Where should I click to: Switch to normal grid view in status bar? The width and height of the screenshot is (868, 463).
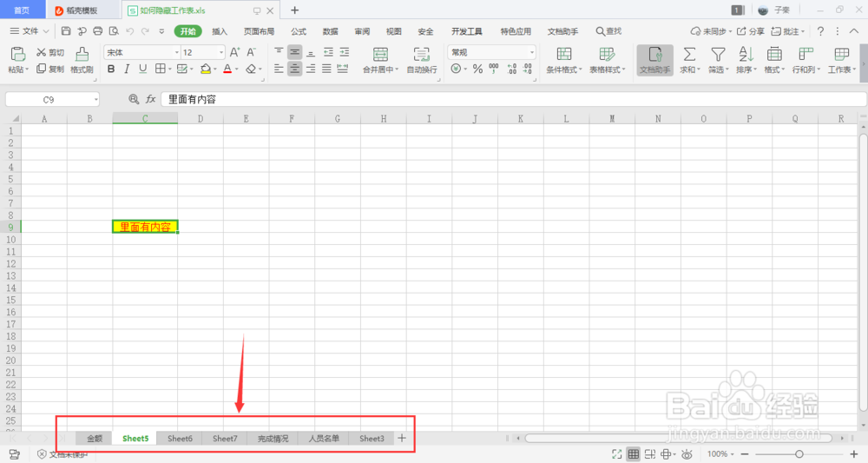(634, 454)
